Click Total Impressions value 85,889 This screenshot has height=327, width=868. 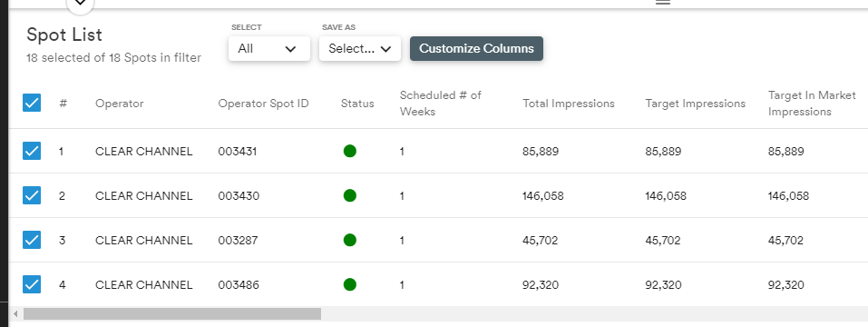[x=541, y=152]
